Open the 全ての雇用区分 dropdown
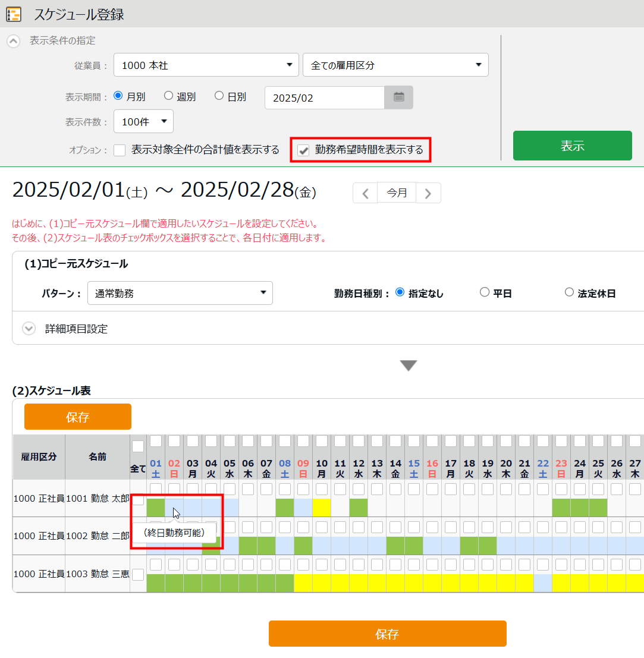Viewport: 644px width, 658px height. coord(395,65)
